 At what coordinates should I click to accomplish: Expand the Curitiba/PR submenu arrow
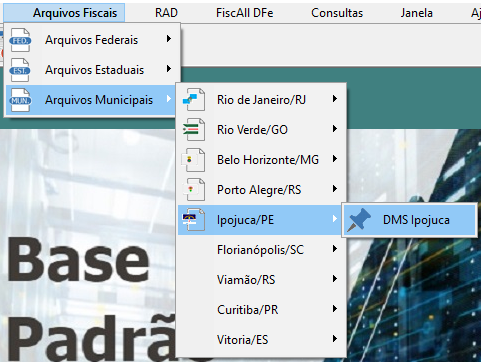pos(335,309)
